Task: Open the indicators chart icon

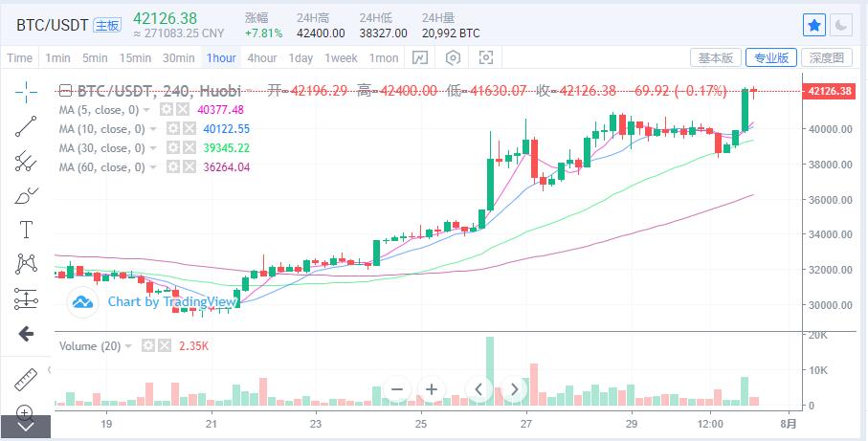Action: (x=419, y=58)
